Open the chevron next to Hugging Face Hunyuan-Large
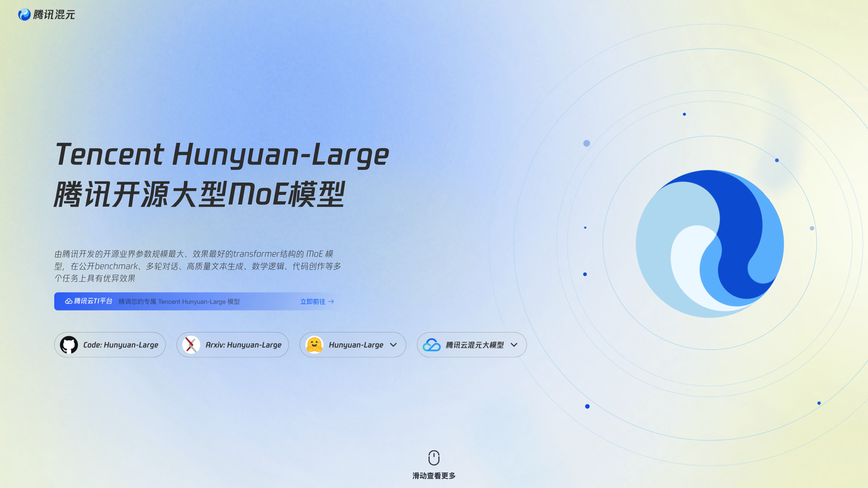The width and height of the screenshot is (868, 488). (x=393, y=345)
